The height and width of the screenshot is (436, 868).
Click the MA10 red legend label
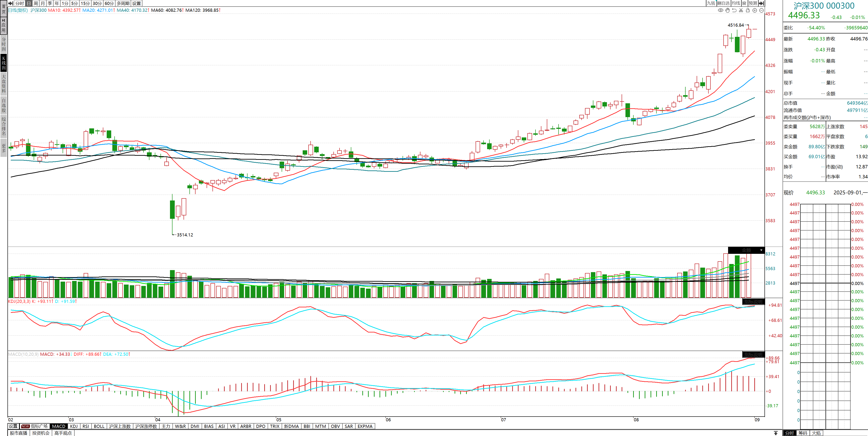pyautogui.click(x=64, y=10)
